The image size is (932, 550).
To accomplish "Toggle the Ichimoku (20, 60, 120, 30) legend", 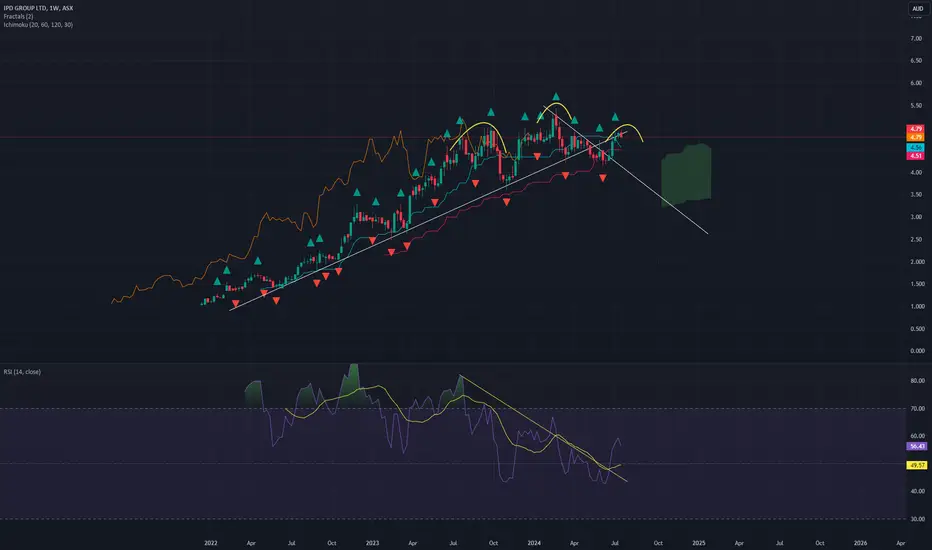I will tap(38, 25).
